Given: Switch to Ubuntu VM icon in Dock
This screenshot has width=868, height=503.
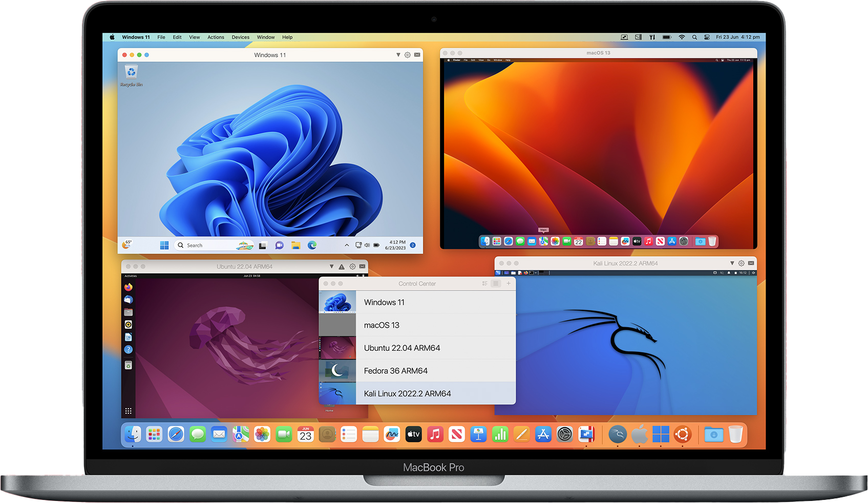Looking at the screenshot, I should click(x=682, y=435).
